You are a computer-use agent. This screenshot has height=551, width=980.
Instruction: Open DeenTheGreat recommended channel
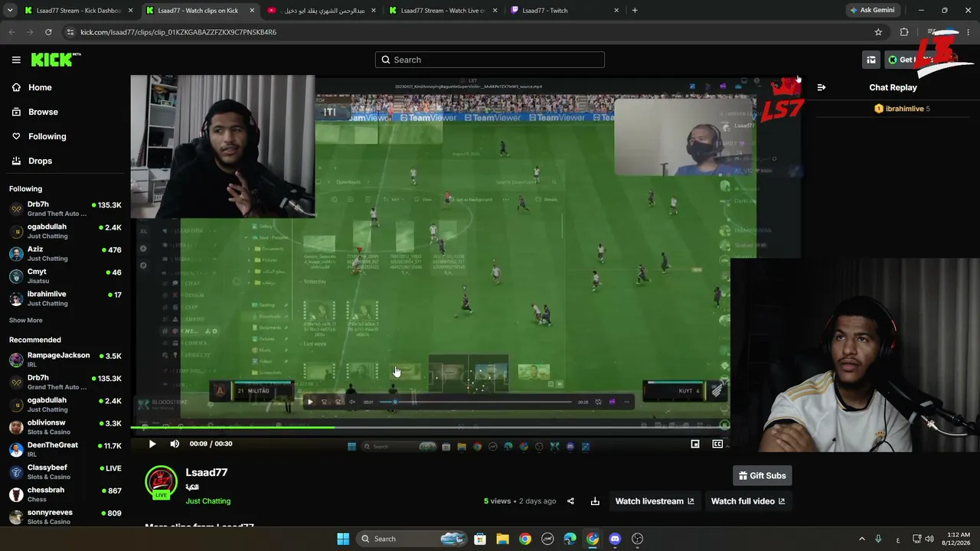pos(65,449)
